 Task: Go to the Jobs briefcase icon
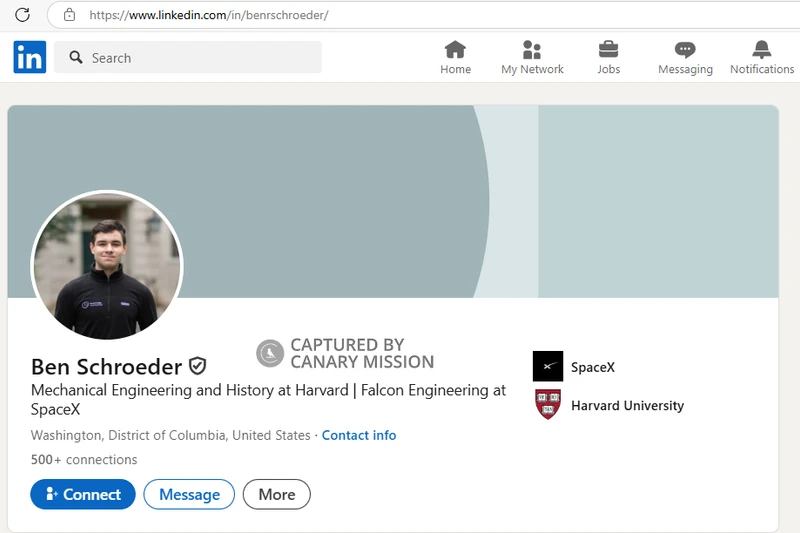point(608,50)
